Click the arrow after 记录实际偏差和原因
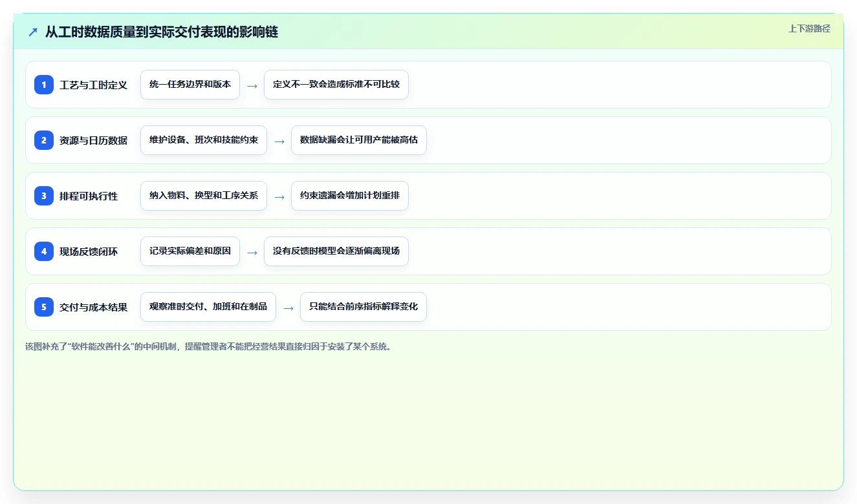The image size is (857, 504). point(252,252)
